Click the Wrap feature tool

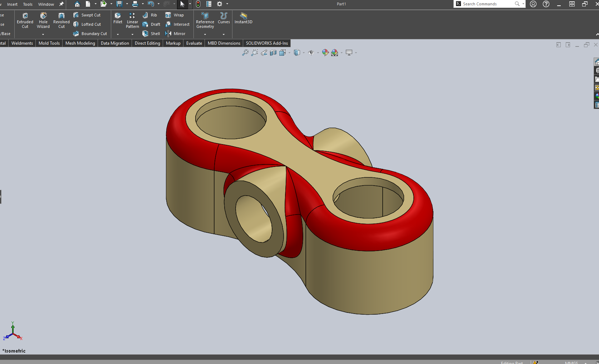click(175, 15)
